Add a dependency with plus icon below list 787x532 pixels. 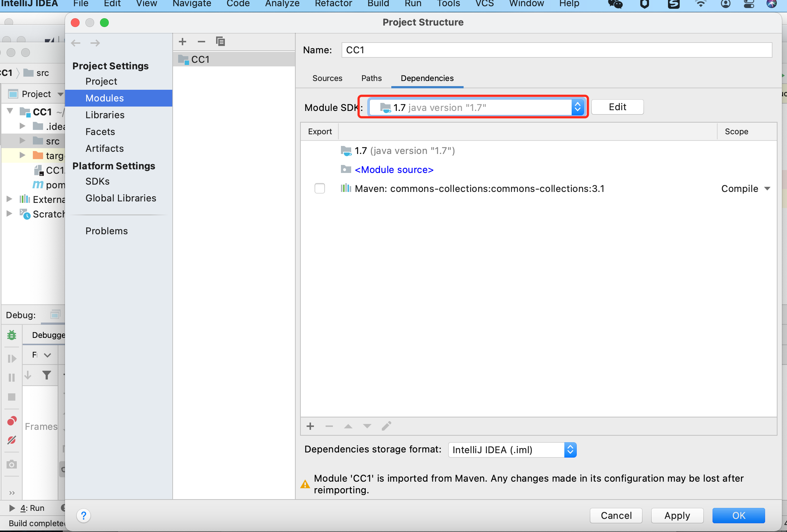point(310,426)
